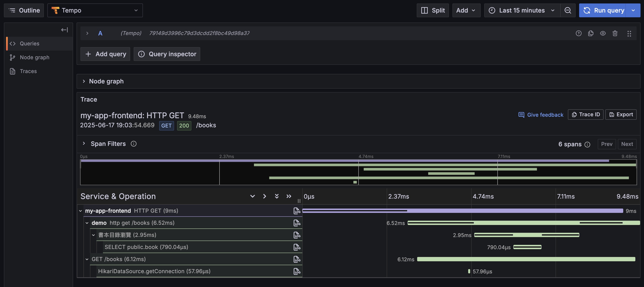Viewport: 644px width, 287px height.
Task: Toggle query A visibility with the eye icon
Action: (x=602, y=33)
